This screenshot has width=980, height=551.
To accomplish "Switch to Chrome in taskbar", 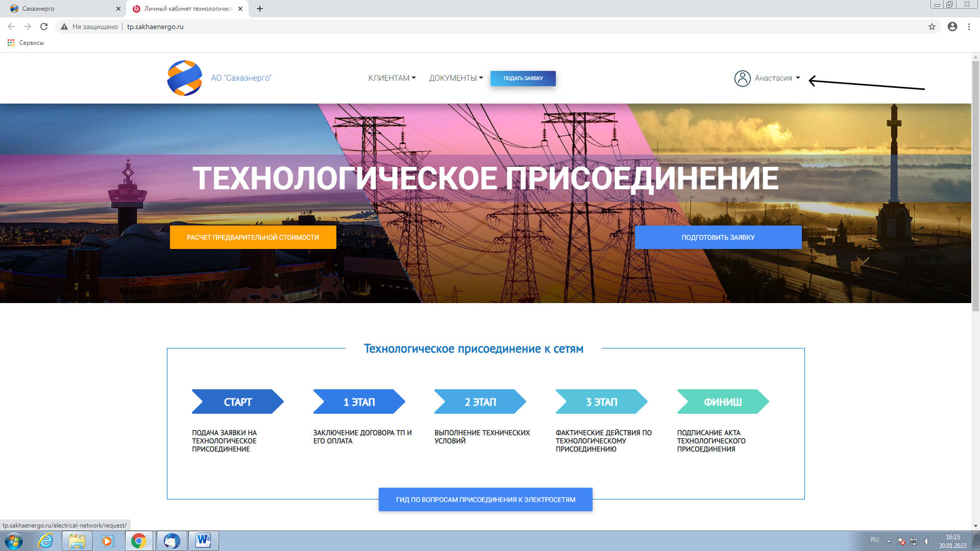I will pos(139,541).
